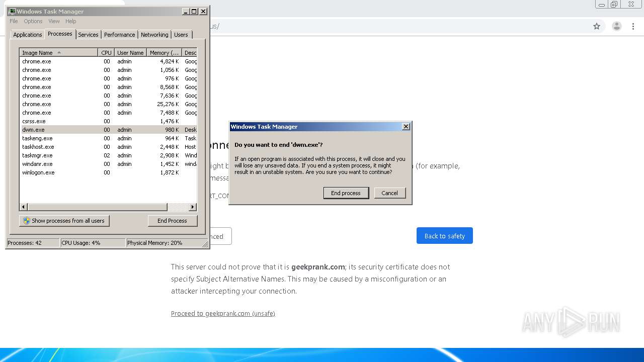
Task: Select chrome.exe using 8,568 K memory
Action: [108, 87]
